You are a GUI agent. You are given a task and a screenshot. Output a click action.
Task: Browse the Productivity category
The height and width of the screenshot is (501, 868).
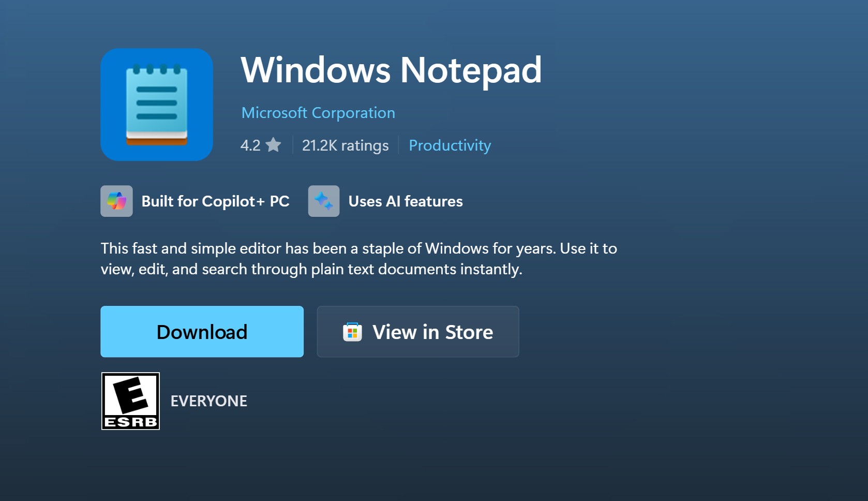tap(450, 145)
